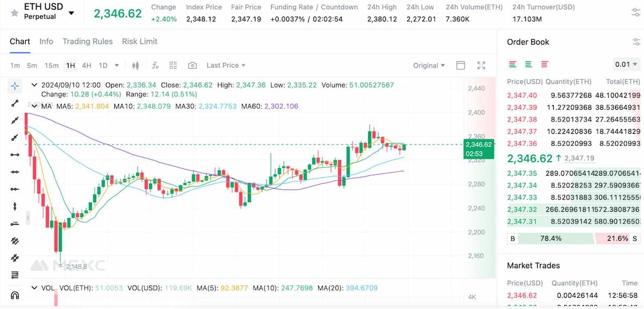
Task: Open order book settings sliders icon
Action: tap(635, 42)
